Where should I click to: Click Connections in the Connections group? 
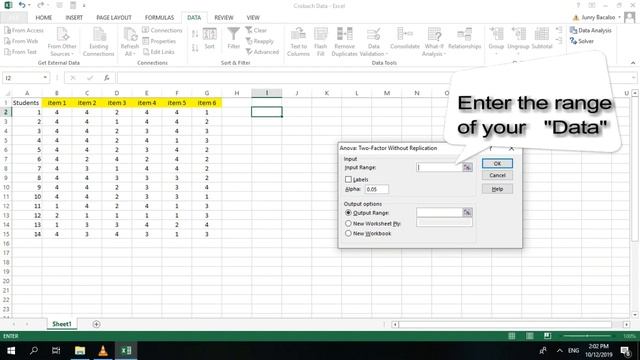click(x=162, y=30)
